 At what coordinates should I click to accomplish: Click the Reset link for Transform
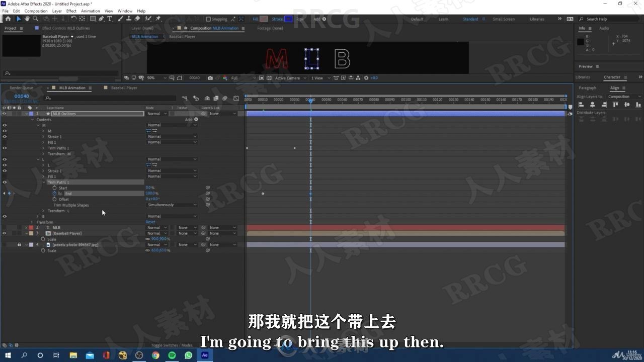click(x=150, y=222)
